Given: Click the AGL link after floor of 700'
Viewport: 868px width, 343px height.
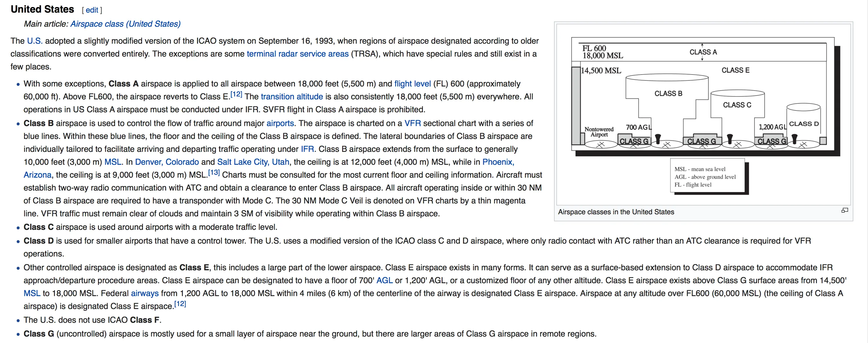Looking at the screenshot, I should pos(384,281).
